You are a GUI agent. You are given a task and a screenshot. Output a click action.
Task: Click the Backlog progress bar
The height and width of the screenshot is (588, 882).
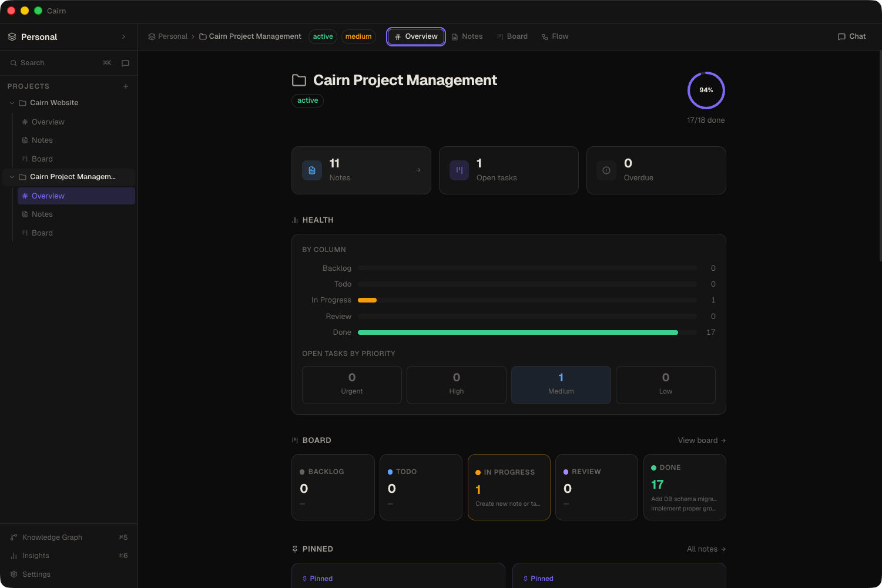click(527, 268)
